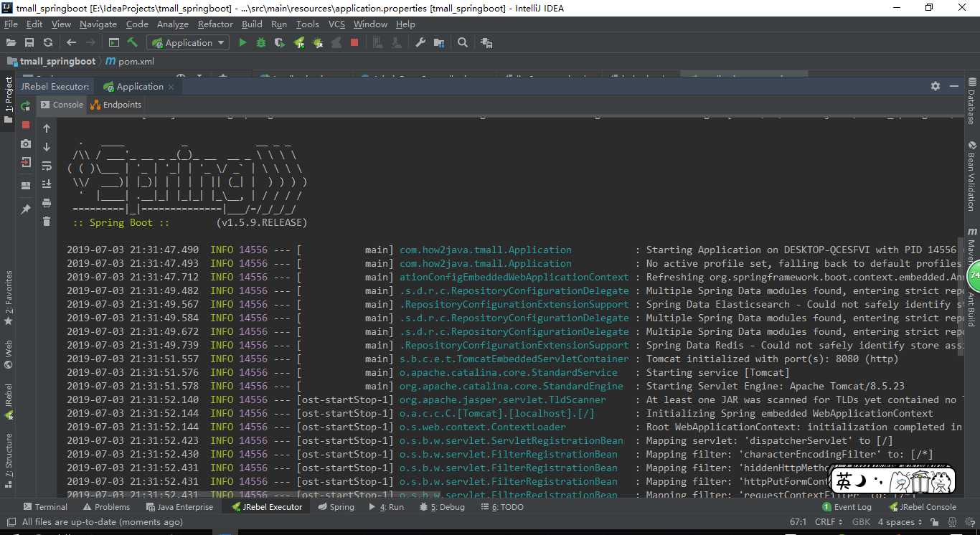The width and height of the screenshot is (980, 535).
Task: Pin the tab using the pin icon
Action: coord(26,209)
